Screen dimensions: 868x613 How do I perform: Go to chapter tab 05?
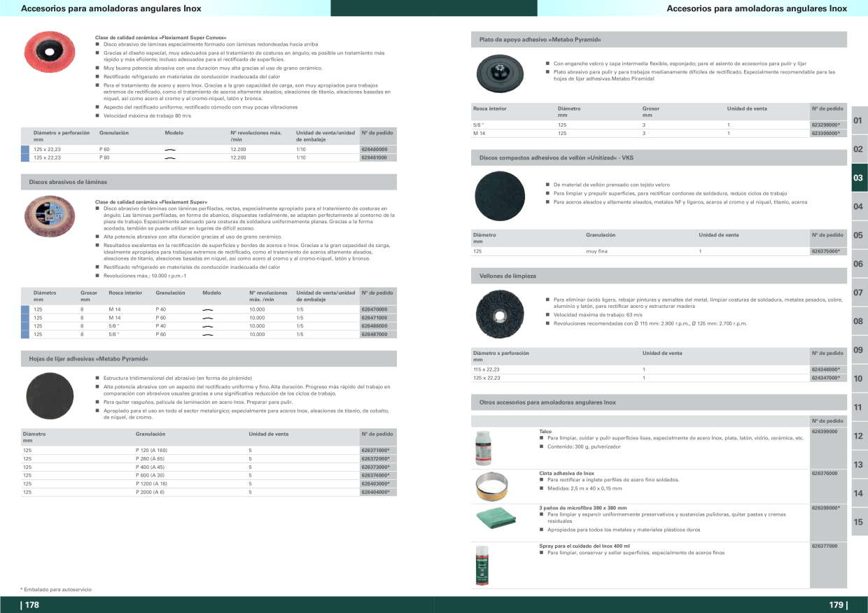tap(859, 235)
